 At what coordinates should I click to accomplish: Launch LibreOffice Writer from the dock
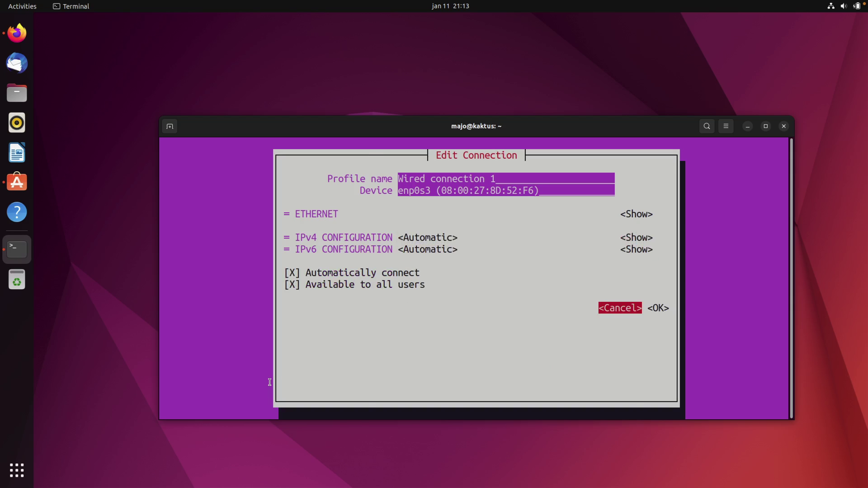pos(17,153)
